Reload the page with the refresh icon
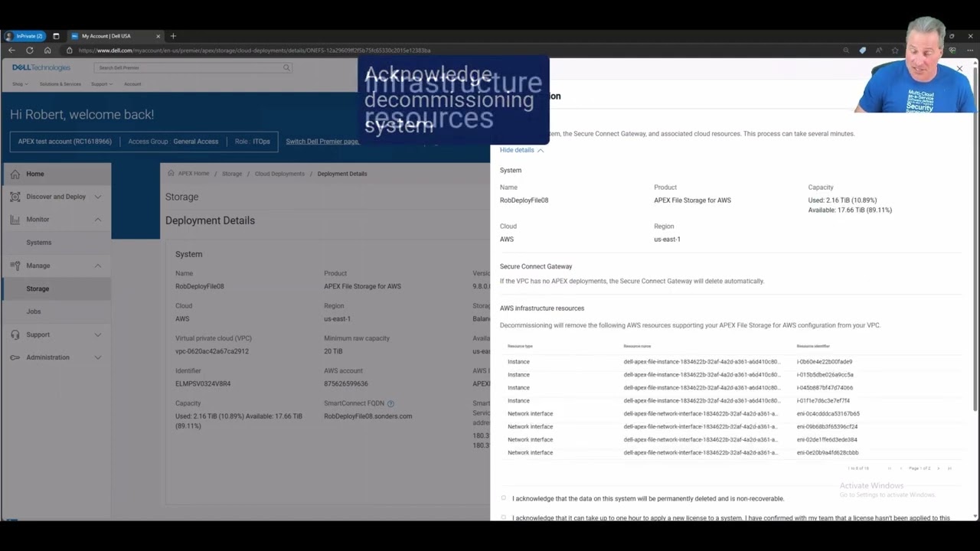 30,51
